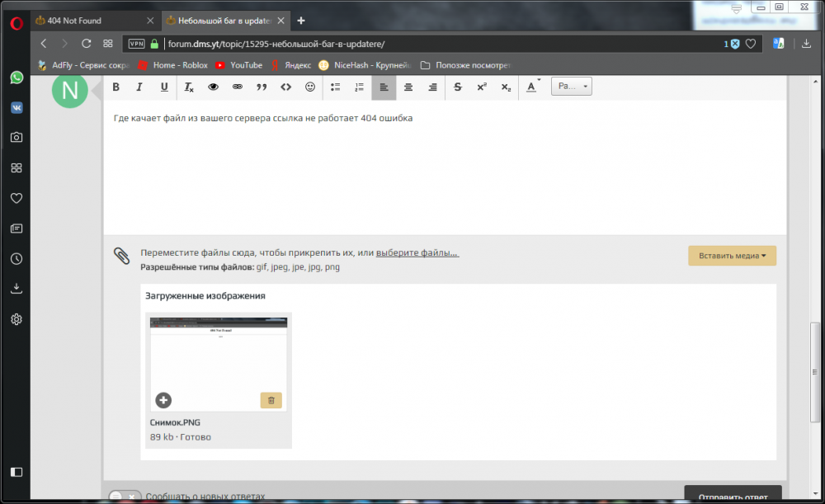The height and width of the screenshot is (504, 825).
Task: Toggle the spoiler eye icon in the toolbar
Action: [x=213, y=87]
